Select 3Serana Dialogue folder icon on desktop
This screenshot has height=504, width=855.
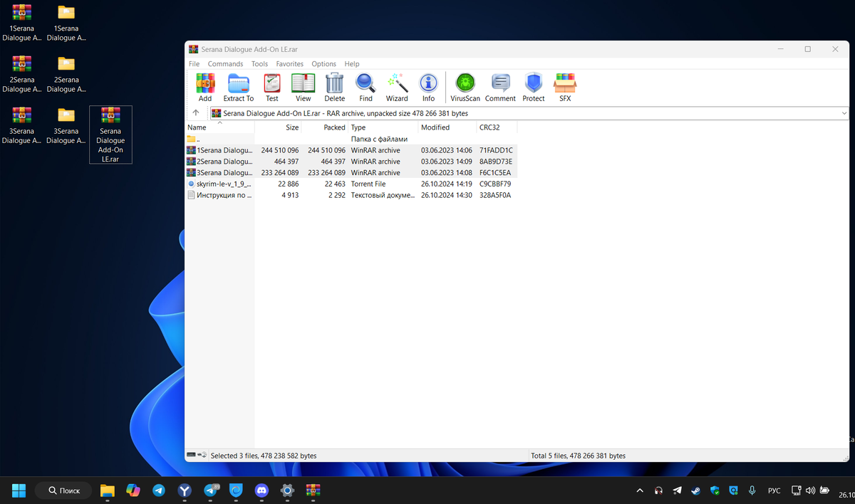66,125
